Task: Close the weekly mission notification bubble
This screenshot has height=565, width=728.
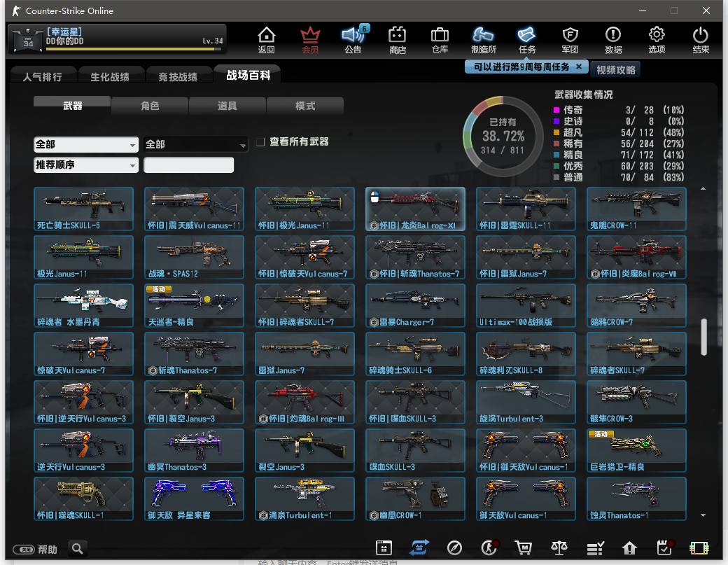Action: point(578,67)
